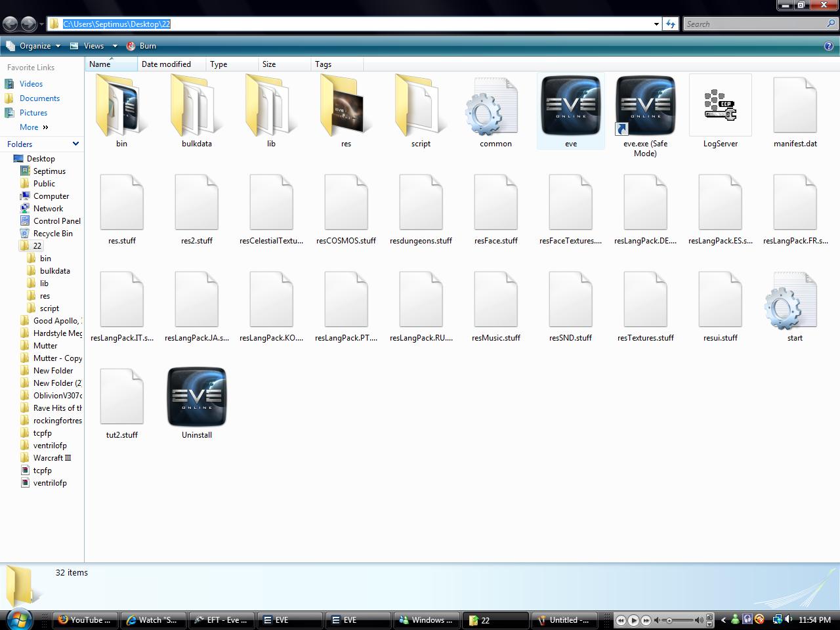Open the Windows Start orb
The width and height of the screenshot is (840, 630).
[18, 619]
